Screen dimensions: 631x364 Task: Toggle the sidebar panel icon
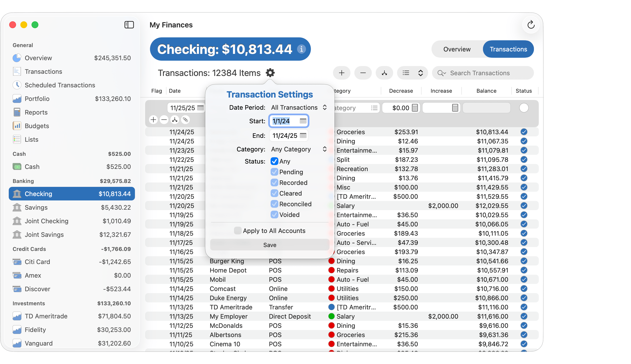[129, 25]
